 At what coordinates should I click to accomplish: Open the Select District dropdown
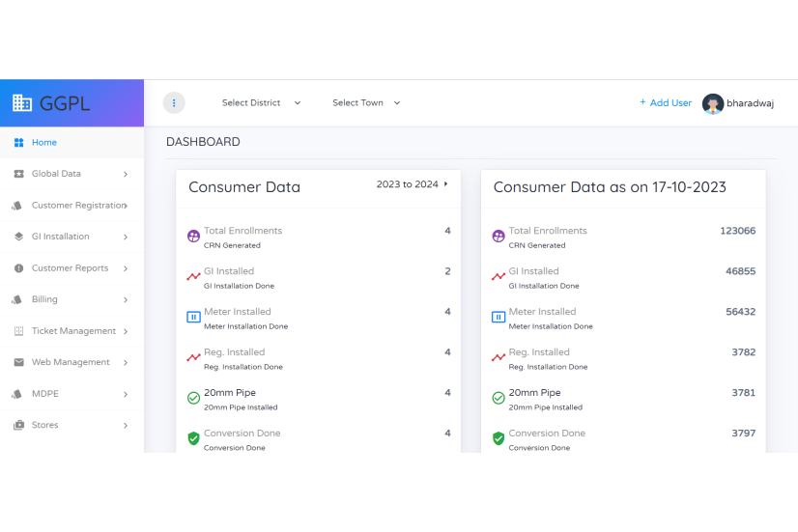261,102
